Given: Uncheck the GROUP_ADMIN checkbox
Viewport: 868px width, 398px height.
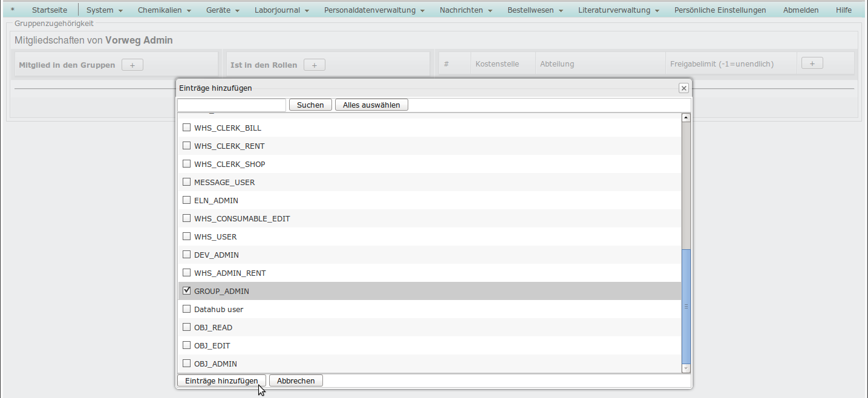Looking at the screenshot, I should pos(187,291).
